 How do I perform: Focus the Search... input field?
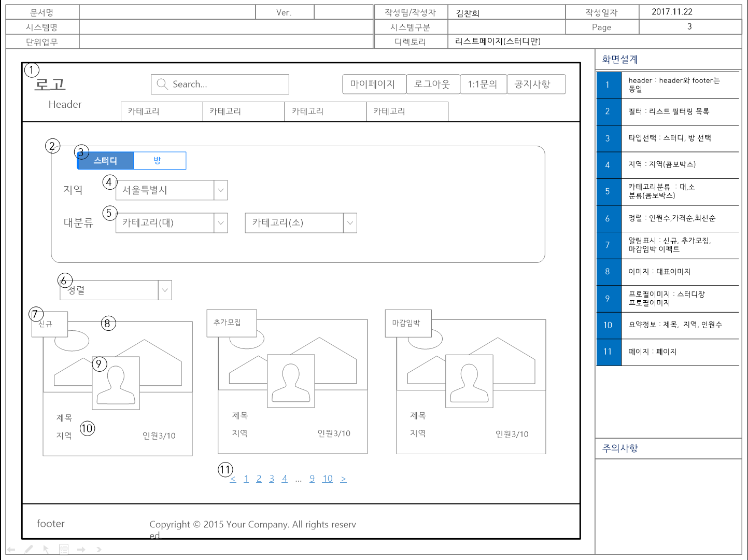pos(220,84)
